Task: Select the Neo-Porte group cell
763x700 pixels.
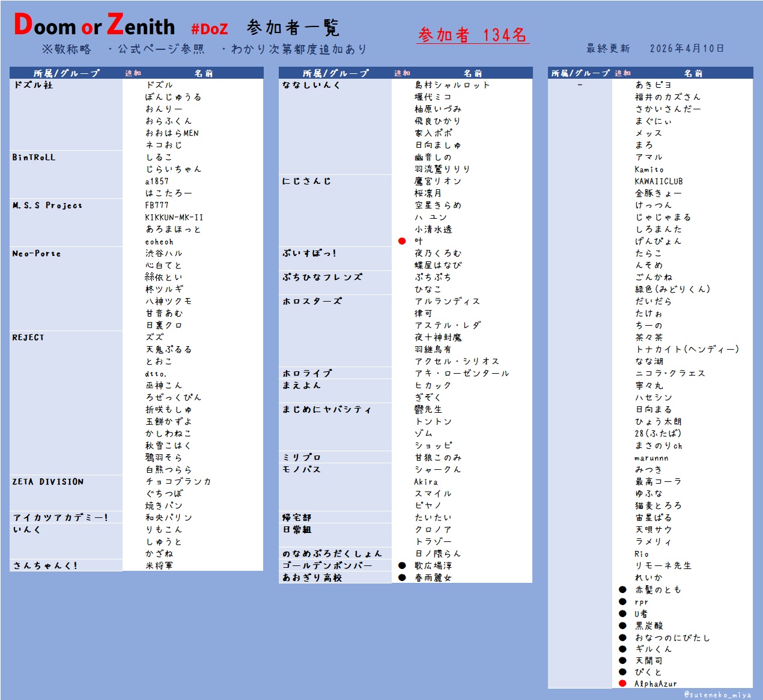Action: pos(66,289)
